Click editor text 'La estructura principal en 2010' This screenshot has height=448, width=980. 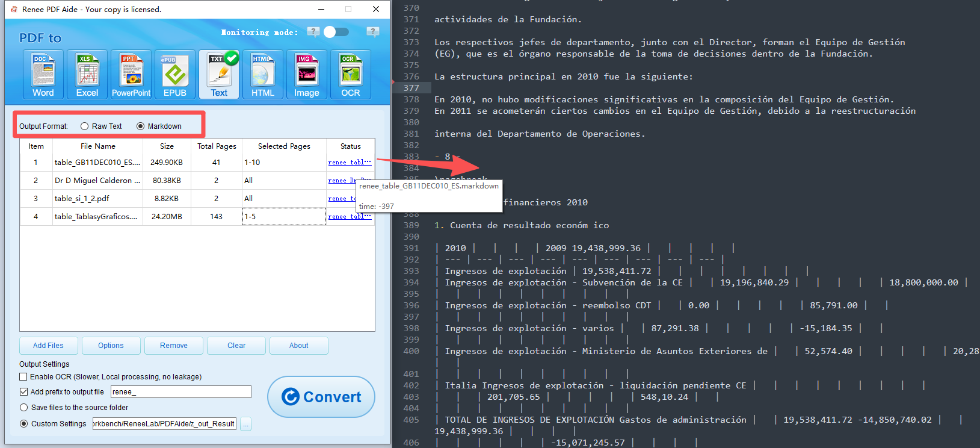click(527, 76)
